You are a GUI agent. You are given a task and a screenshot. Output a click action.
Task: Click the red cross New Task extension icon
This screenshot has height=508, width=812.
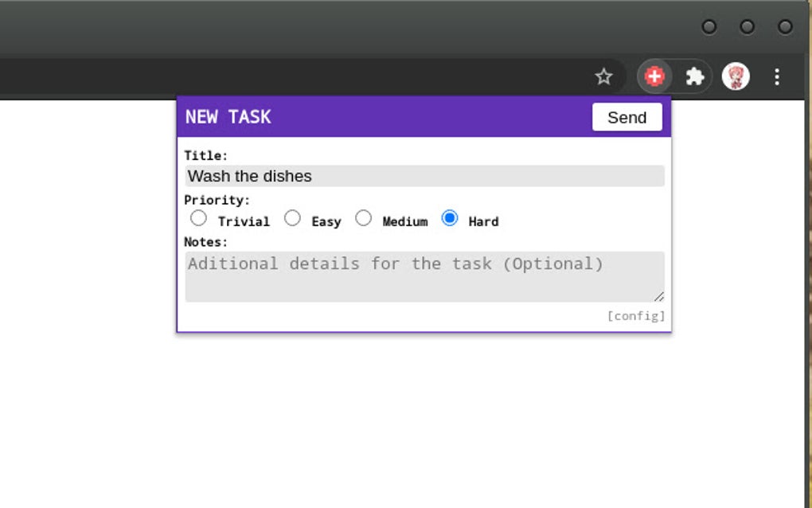[x=654, y=76]
